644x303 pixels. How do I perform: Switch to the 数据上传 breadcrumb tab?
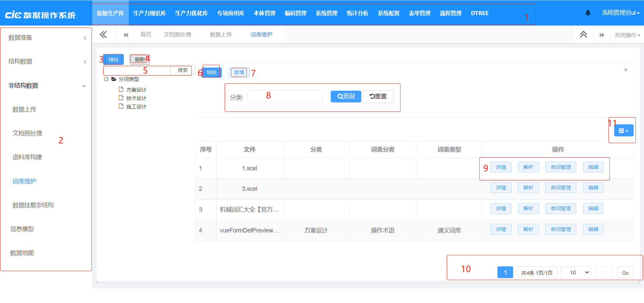221,34
